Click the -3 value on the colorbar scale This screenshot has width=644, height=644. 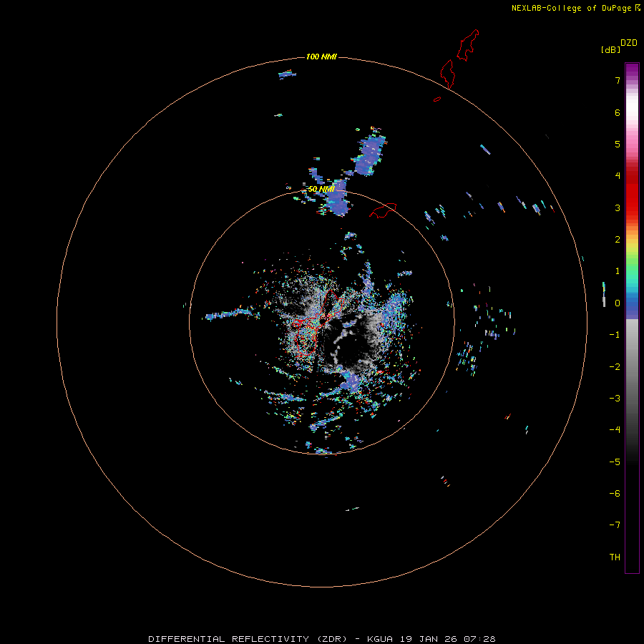click(615, 399)
